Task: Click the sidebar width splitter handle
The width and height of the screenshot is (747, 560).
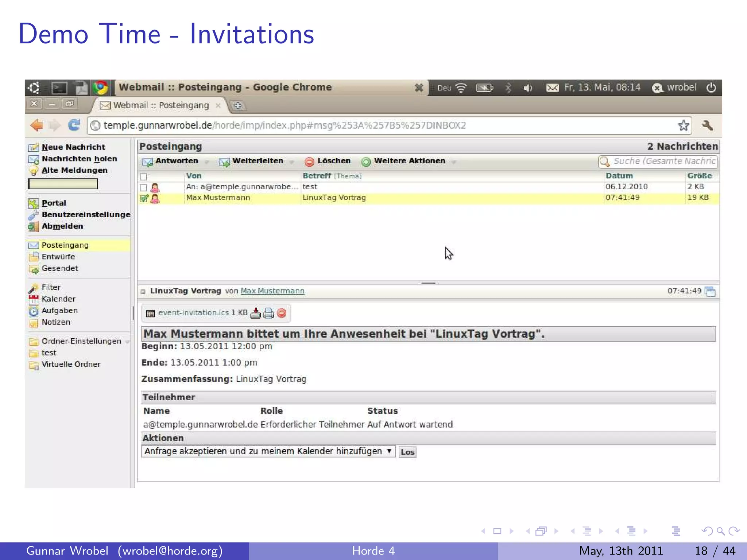Action: coord(132,313)
